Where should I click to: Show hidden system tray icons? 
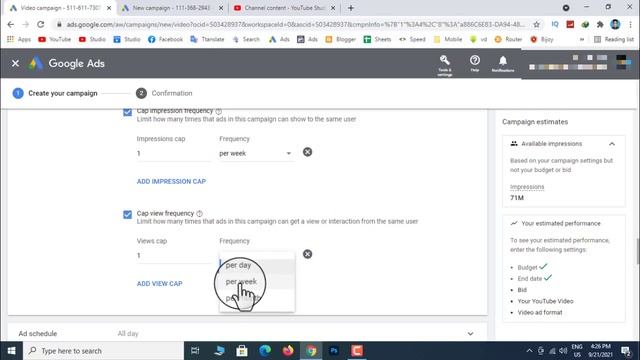(x=529, y=351)
